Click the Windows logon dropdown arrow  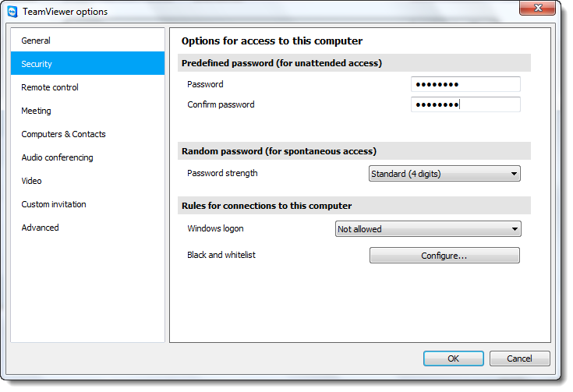[515, 229]
